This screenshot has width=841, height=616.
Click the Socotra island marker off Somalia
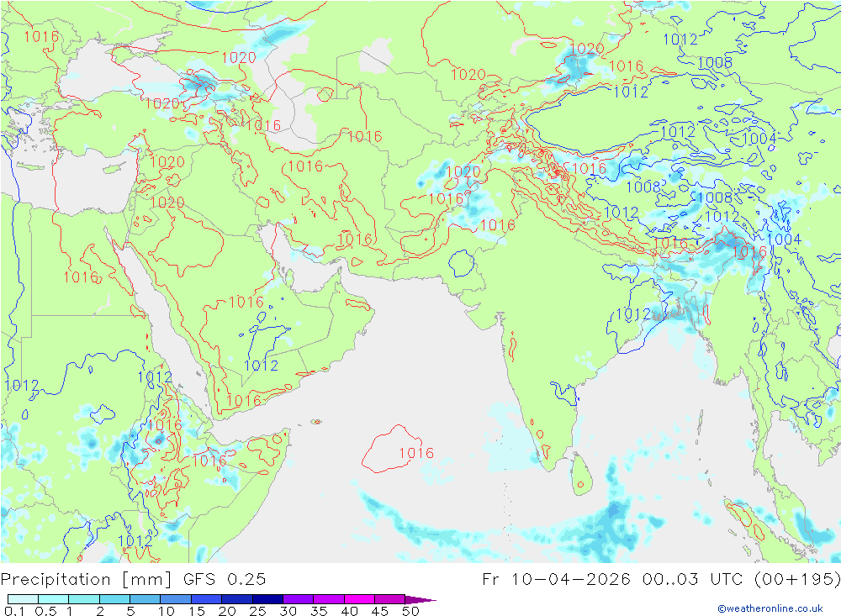[316, 422]
